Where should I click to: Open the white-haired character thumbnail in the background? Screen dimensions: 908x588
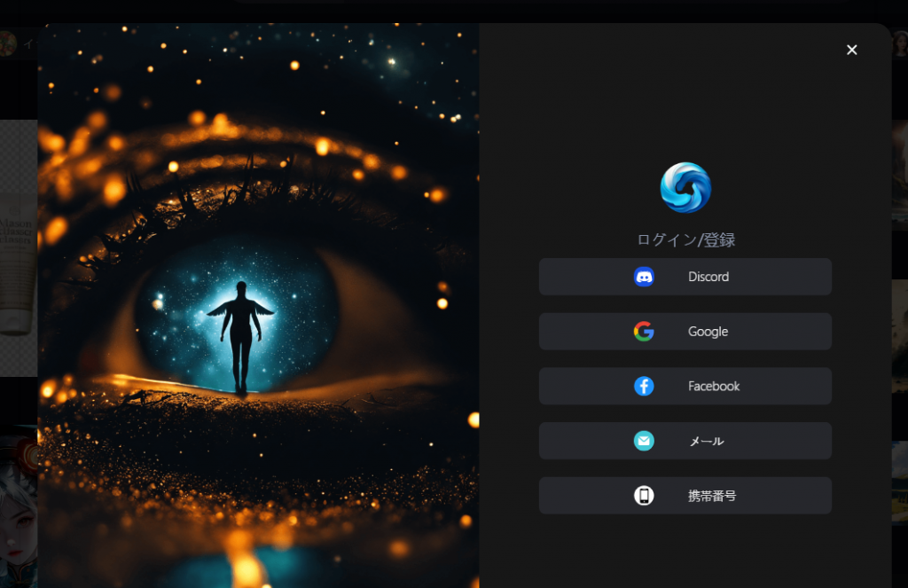click(x=19, y=507)
